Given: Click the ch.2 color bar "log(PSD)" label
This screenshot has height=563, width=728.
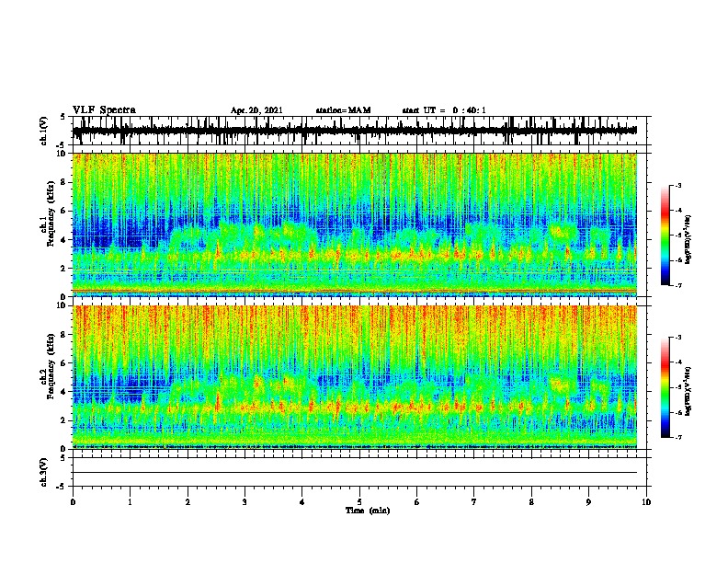Looking at the screenshot, I should (x=688, y=391).
